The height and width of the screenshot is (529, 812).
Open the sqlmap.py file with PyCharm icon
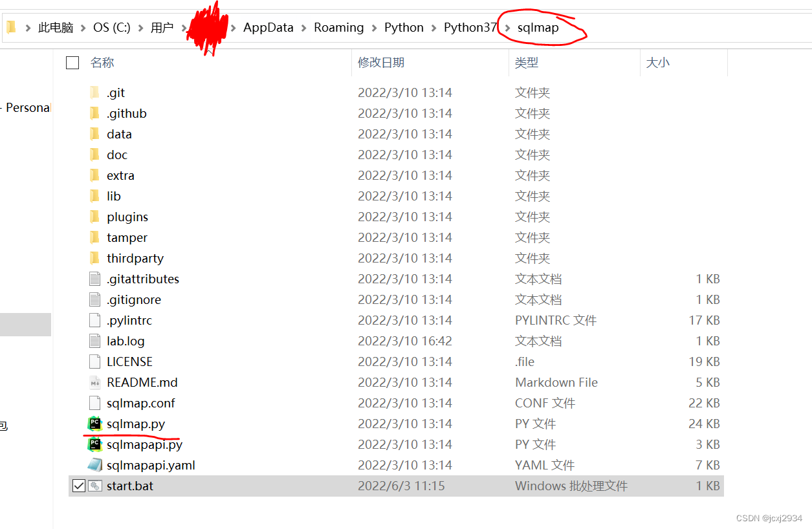[x=94, y=424]
